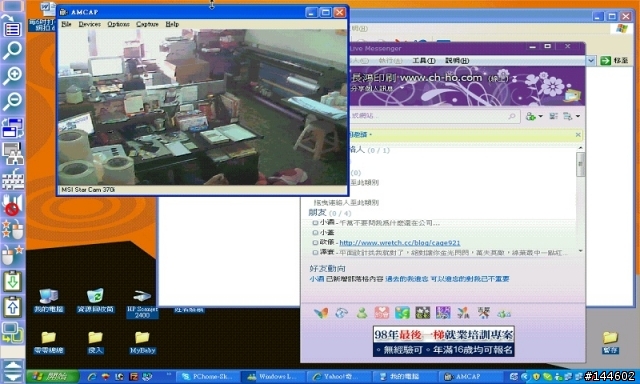Open the 工具(T) menu in Live Messenger
Viewport: 640px width, 384px height.
coord(424,60)
